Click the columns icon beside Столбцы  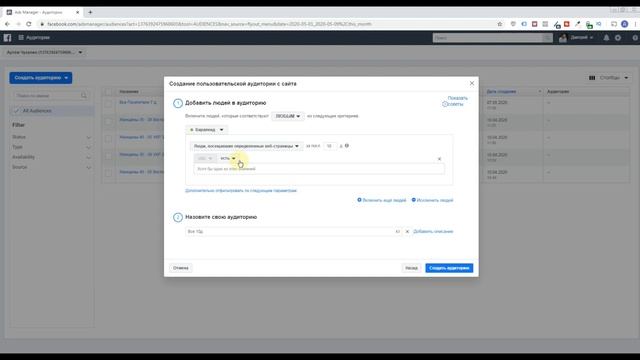592,78
